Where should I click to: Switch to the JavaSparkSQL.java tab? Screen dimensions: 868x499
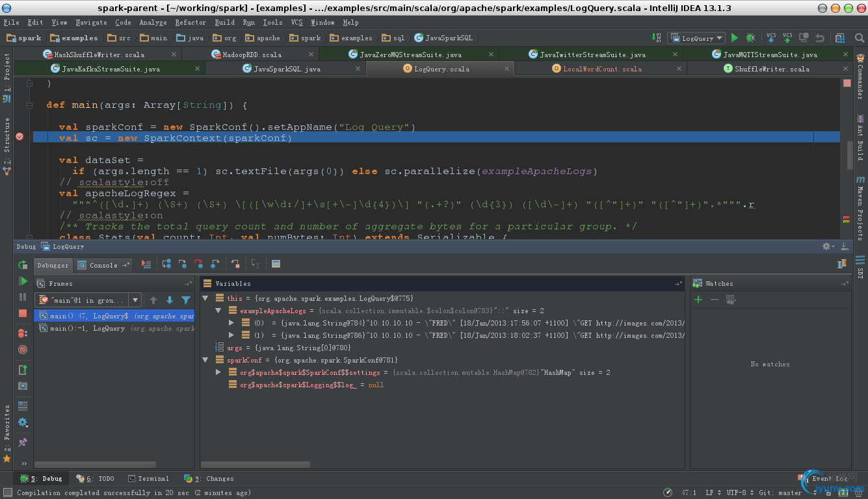(x=286, y=69)
